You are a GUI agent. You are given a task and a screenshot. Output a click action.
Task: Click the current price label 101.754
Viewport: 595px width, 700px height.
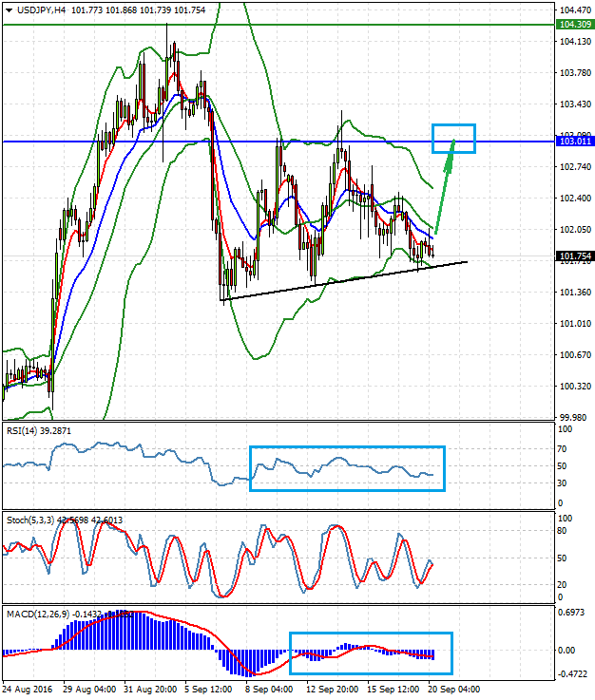573,256
